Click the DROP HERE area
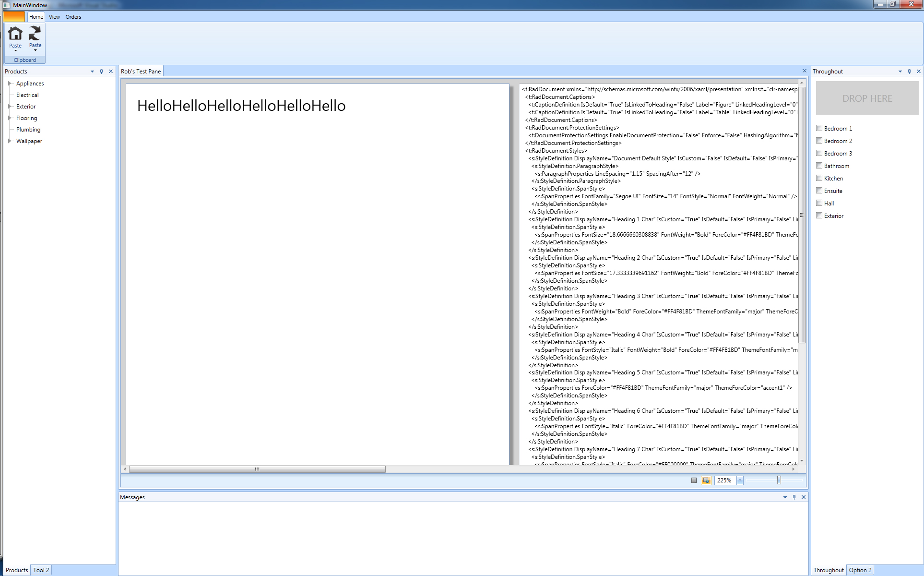Screen dimensions: 924x576 (867, 98)
